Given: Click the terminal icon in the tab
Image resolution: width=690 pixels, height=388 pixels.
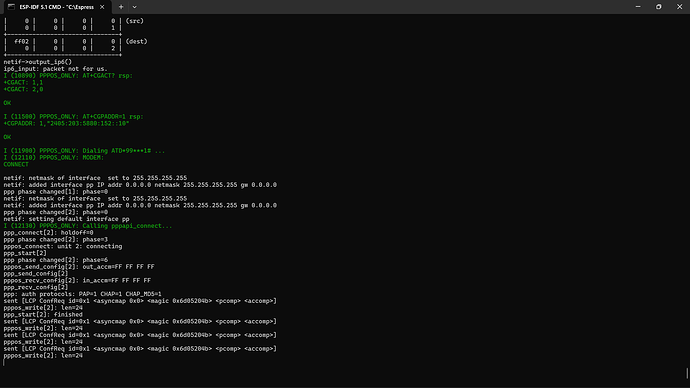Looking at the screenshot, I should point(11,7).
